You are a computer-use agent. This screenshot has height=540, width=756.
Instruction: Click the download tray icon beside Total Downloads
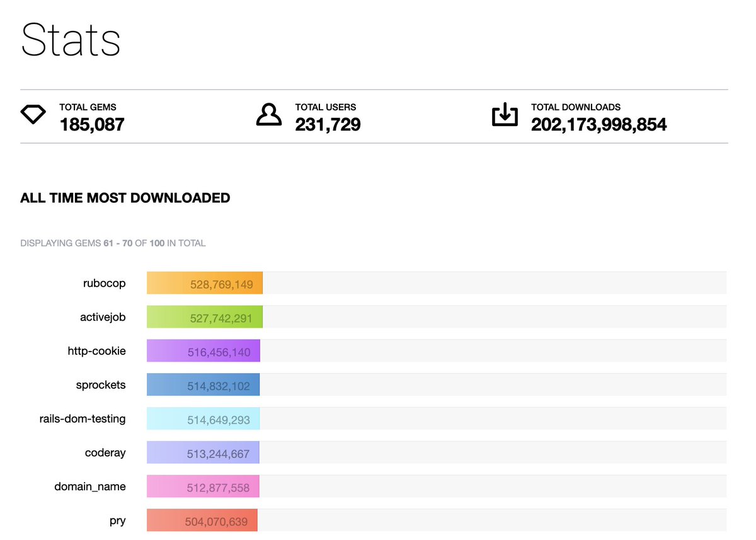pos(505,115)
